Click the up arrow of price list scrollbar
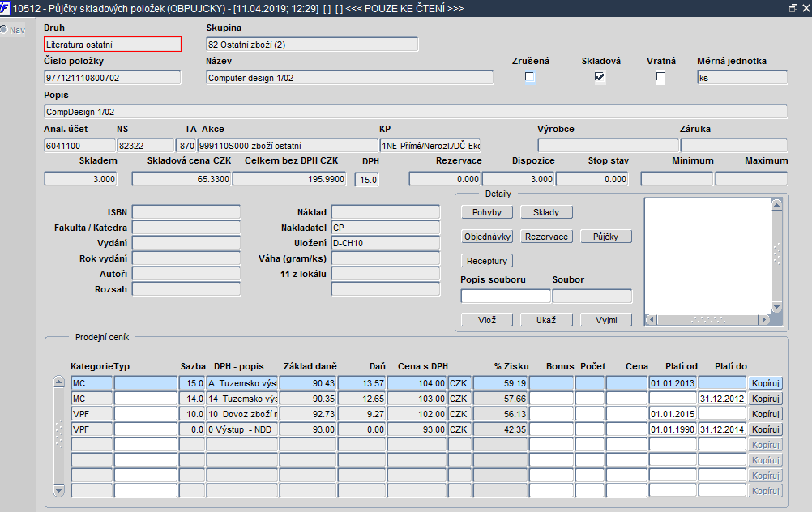The width and height of the screenshot is (812, 512). (59, 382)
